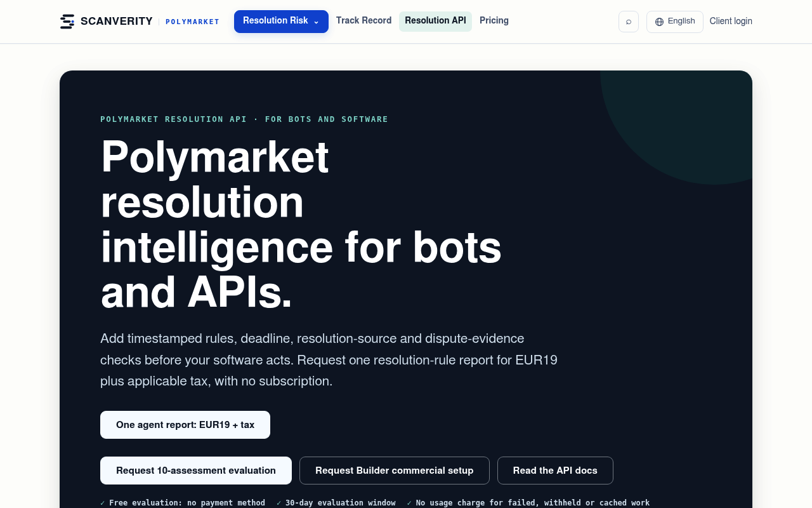Expand the Resolution Risk dropdown
The height and width of the screenshot is (508, 812).
point(281,21)
